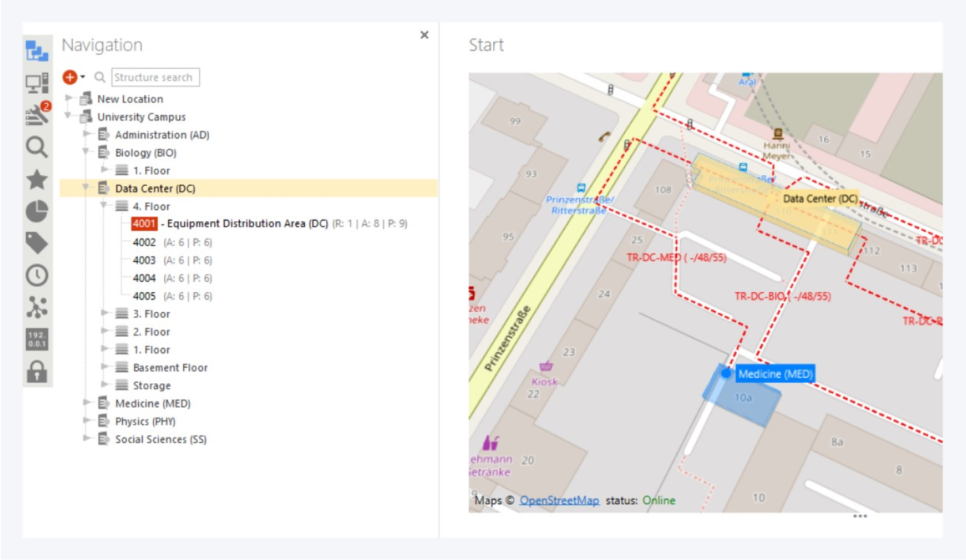Image resolution: width=966 pixels, height=560 pixels.
Task: Expand the New Location tree node
Action: 68,98
